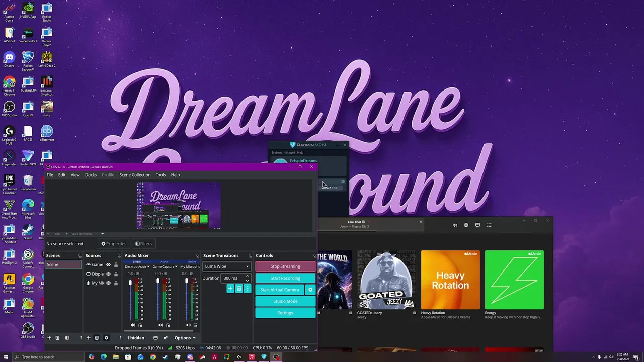
Task: Select the Scene item in Scenes list
Action: point(63,265)
